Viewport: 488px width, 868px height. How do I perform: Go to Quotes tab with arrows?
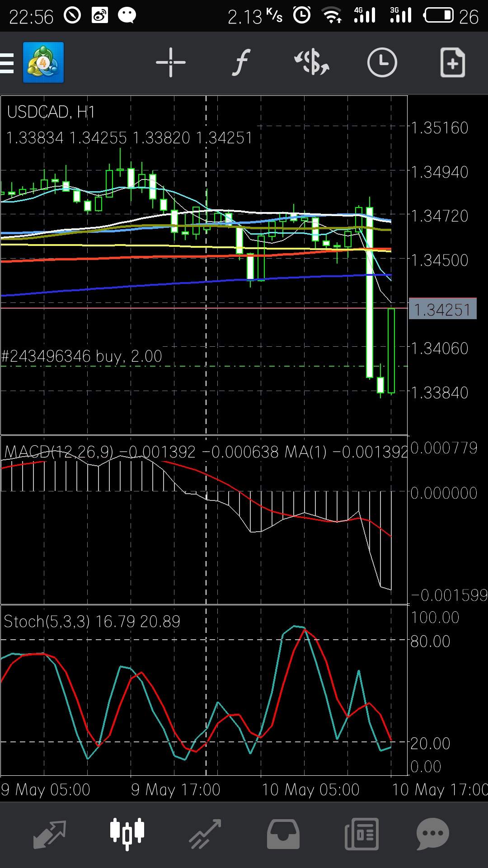coord(50,834)
